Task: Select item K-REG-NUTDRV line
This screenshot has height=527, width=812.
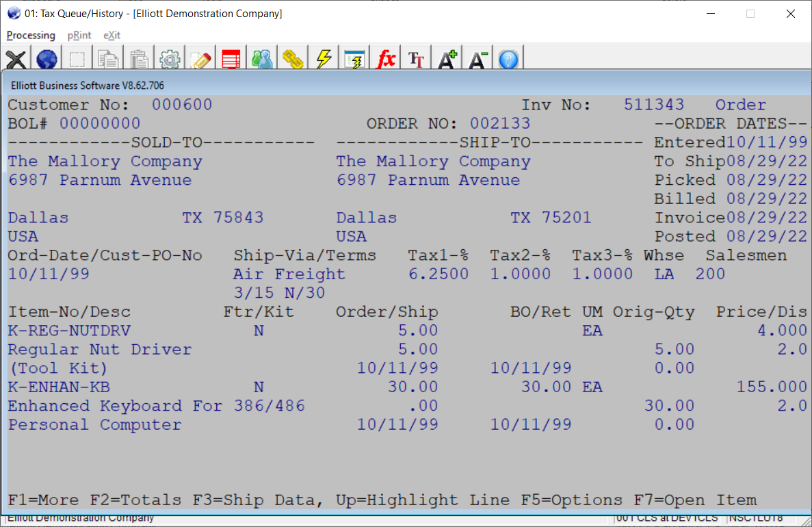Action: pos(69,331)
